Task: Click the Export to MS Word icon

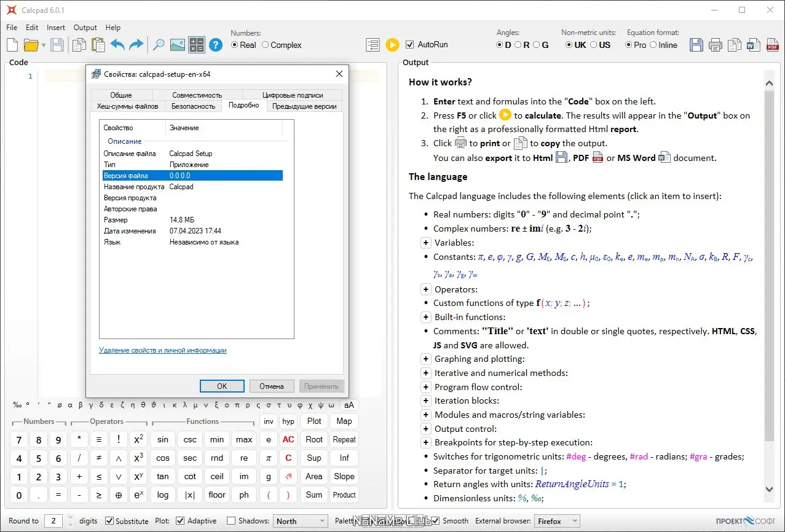Action: pyautogui.click(x=753, y=45)
